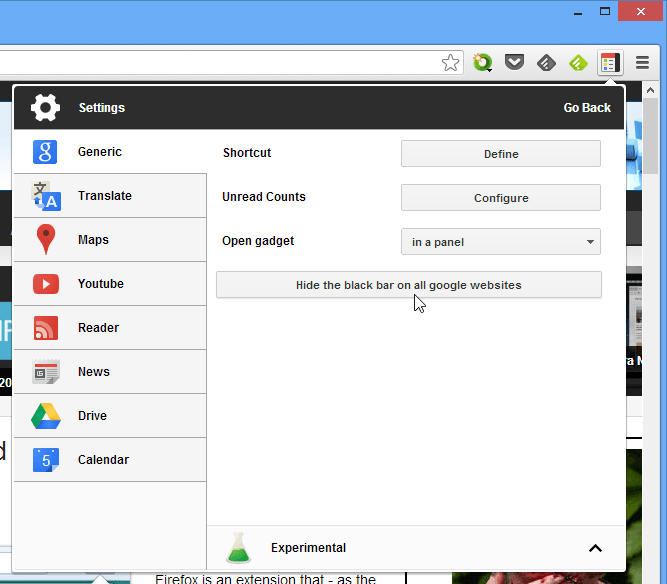Select the Generic settings tab

point(110,152)
